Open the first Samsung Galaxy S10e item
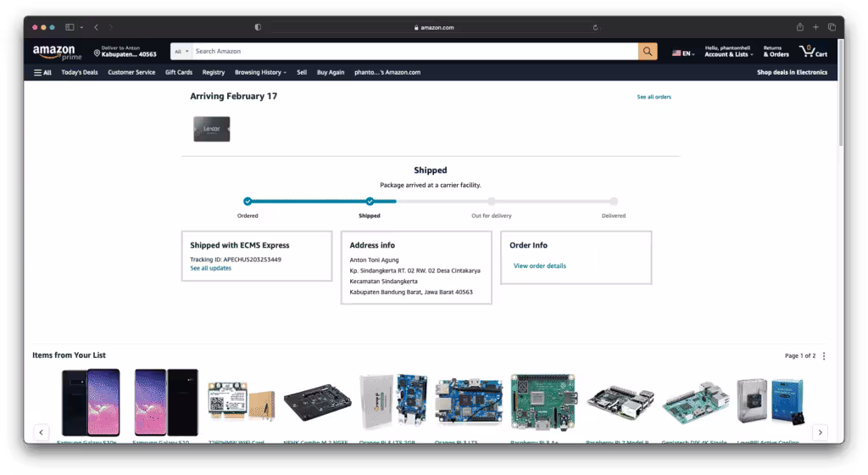This screenshot has width=868, height=475. (91, 402)
